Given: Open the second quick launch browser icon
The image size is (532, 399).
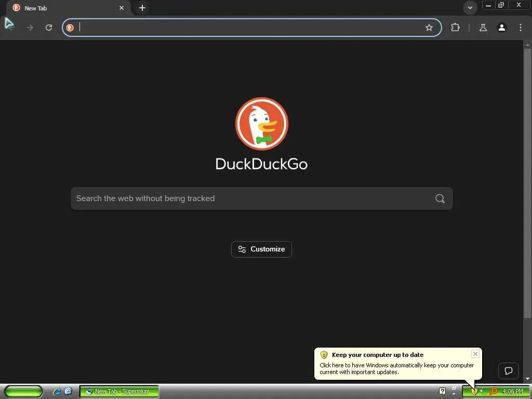Looking at the screenshot, I should pos(68,392).
